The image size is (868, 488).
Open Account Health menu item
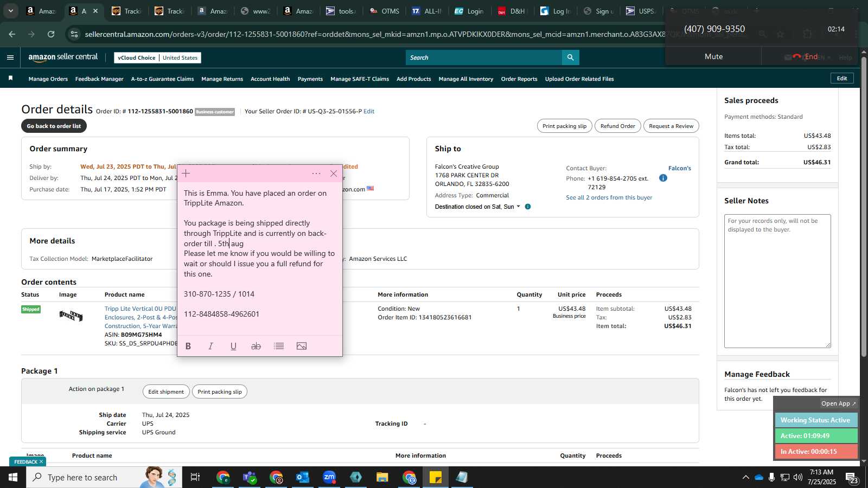pos(270,79)
